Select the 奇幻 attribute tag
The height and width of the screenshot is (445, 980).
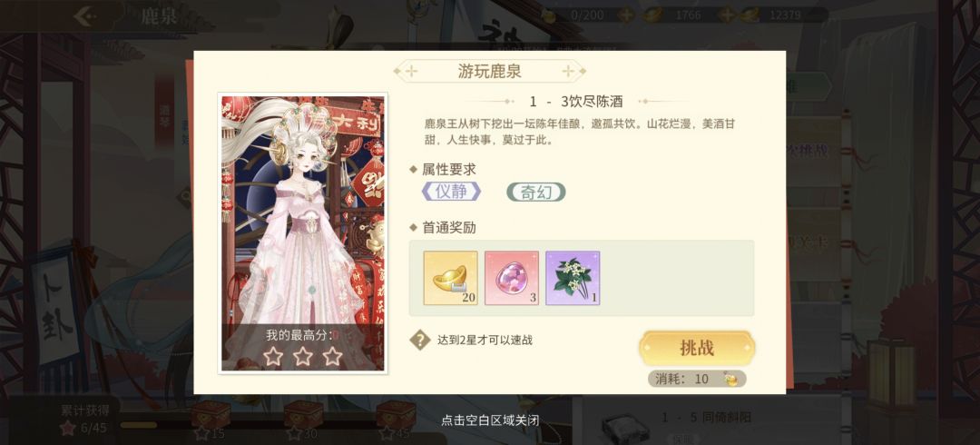pos(535,193)
